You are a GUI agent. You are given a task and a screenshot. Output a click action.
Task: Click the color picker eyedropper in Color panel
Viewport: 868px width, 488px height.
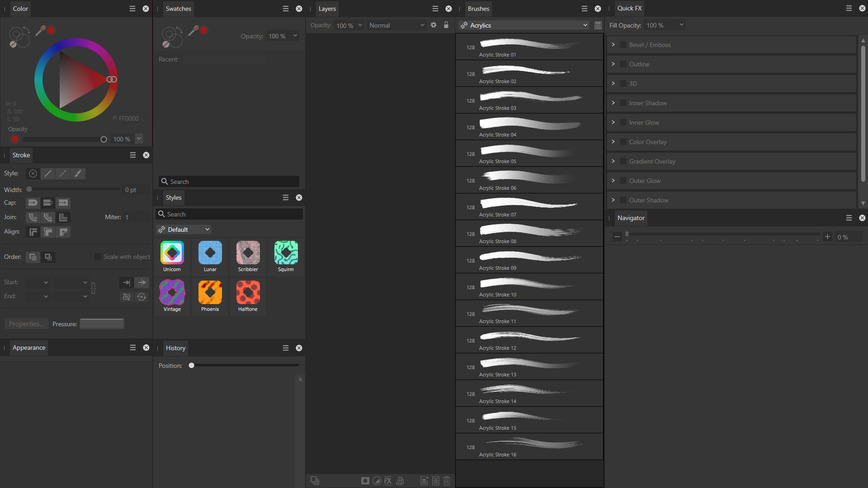coord(41,31)
